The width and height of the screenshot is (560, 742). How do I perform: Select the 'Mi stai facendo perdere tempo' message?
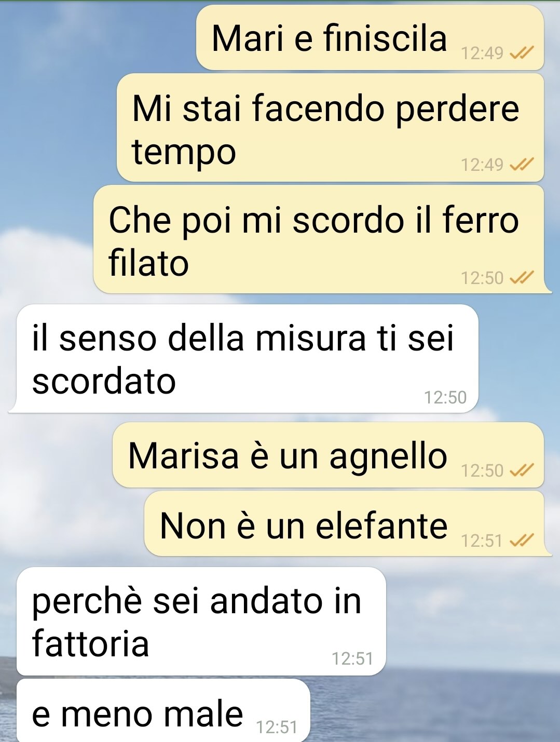(x=330, y=128)
